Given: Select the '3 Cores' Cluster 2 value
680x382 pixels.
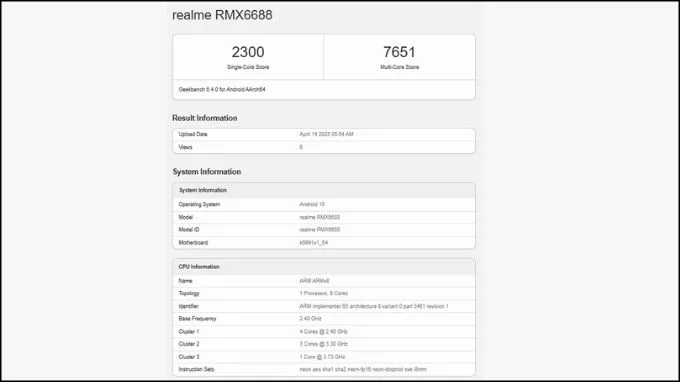Looking at the screenshot, I should click(x=324, y=344).
